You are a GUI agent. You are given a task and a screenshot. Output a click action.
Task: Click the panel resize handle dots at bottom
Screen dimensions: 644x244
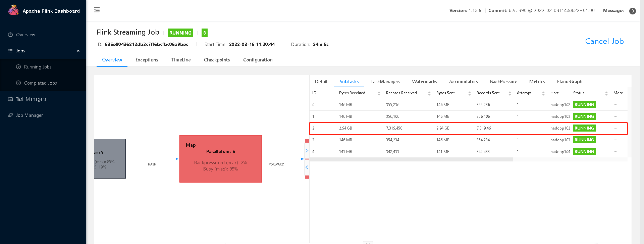(368, 242)
